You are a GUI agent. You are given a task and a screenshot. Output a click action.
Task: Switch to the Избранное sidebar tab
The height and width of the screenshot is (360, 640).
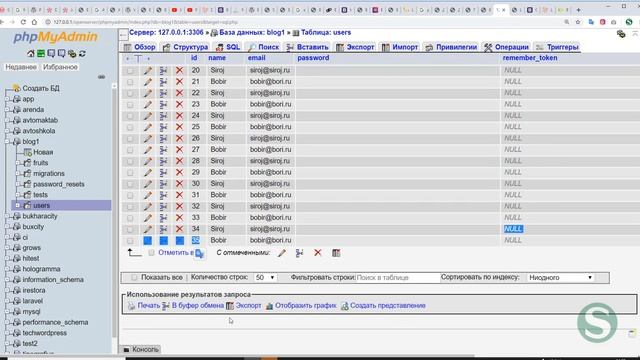point(60,67)
